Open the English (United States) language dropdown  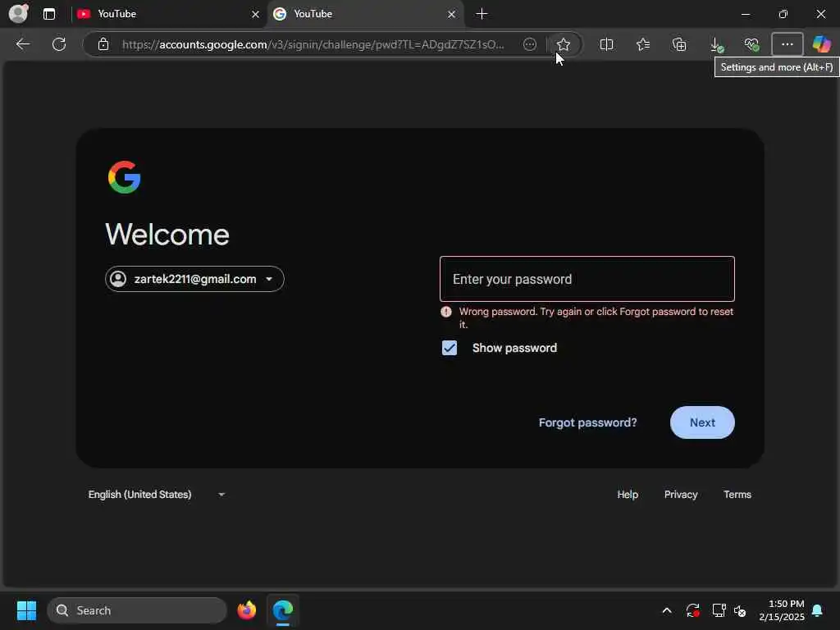(157, 495)
